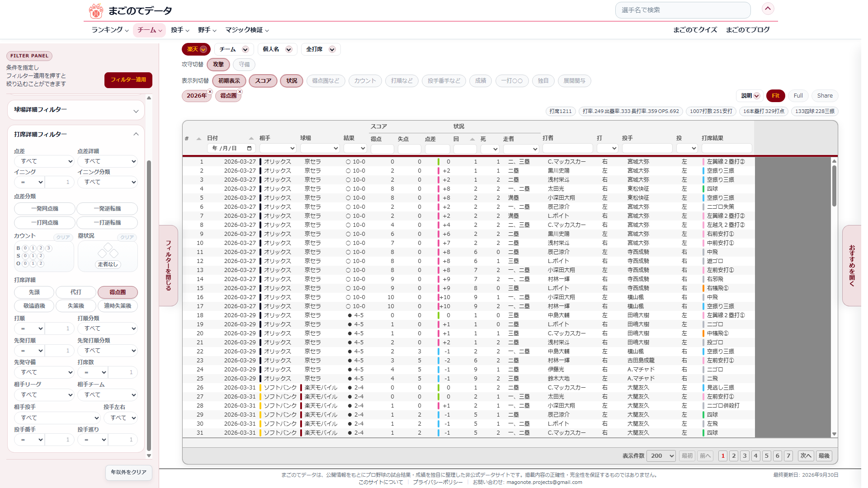
Task: Select first base on the runner diamond
Action: [114, 253]
